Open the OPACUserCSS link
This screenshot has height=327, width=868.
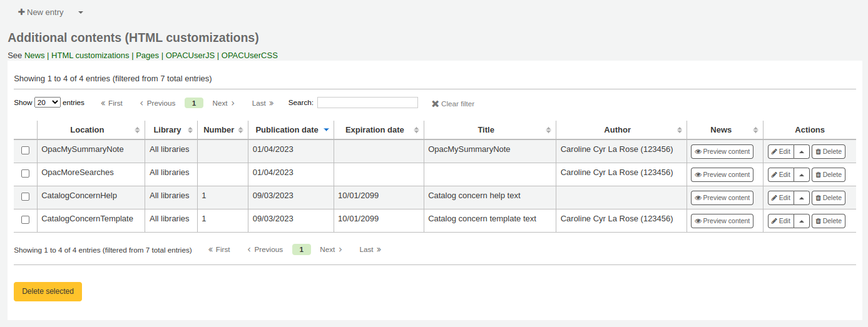250,55
